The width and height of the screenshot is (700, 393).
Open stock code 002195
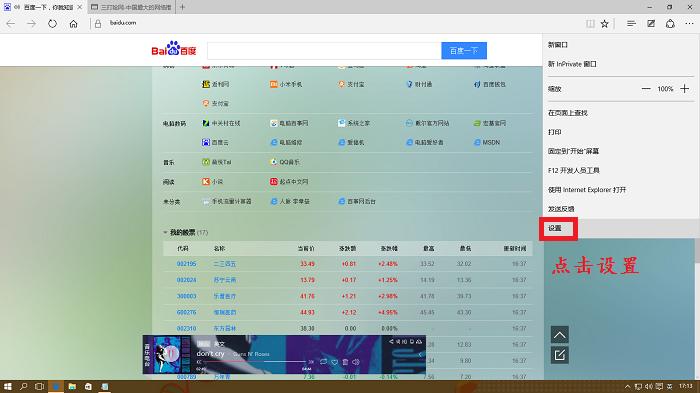click(x=186, y=264)
